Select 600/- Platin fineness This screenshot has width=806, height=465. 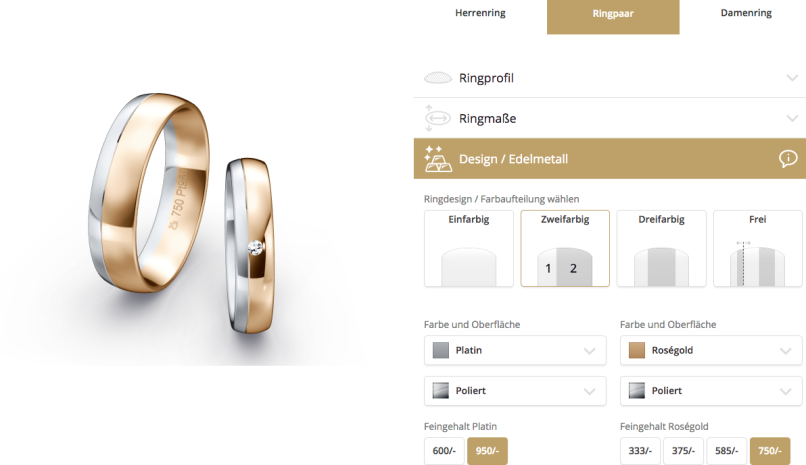[x=444, y=451]
